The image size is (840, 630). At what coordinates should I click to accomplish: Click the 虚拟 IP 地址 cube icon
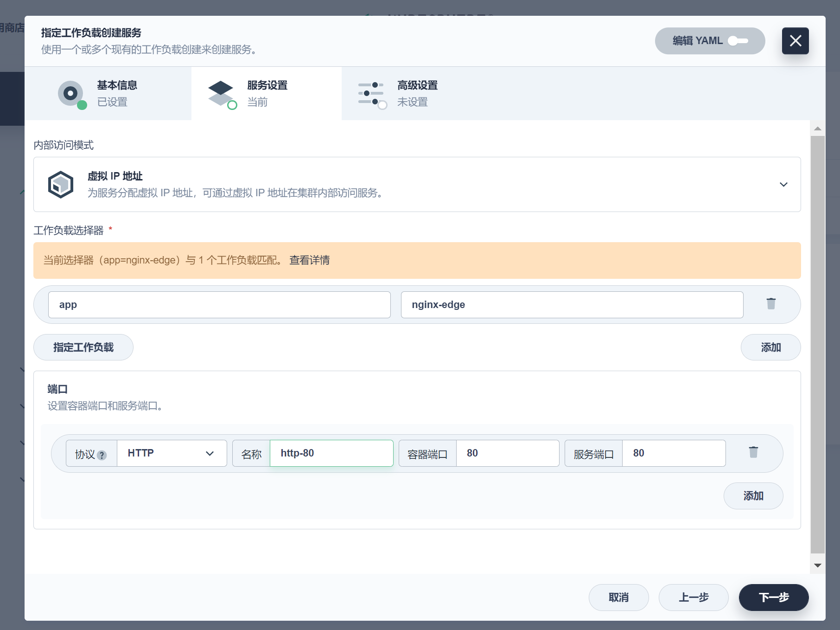pyautogui.click(x=61, y=185)
